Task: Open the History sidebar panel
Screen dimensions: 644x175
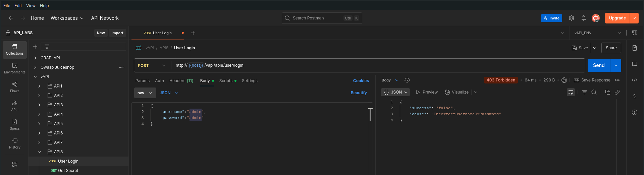Action: pyautogui.click(x=15, y=143)
